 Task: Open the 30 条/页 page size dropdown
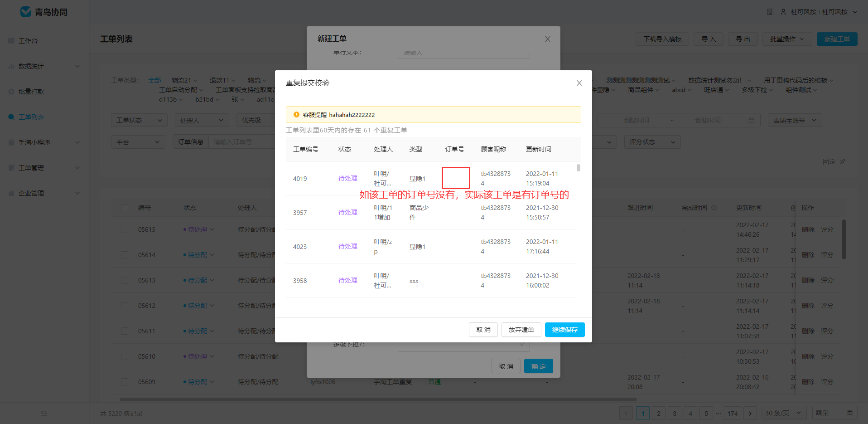(784, 413)
